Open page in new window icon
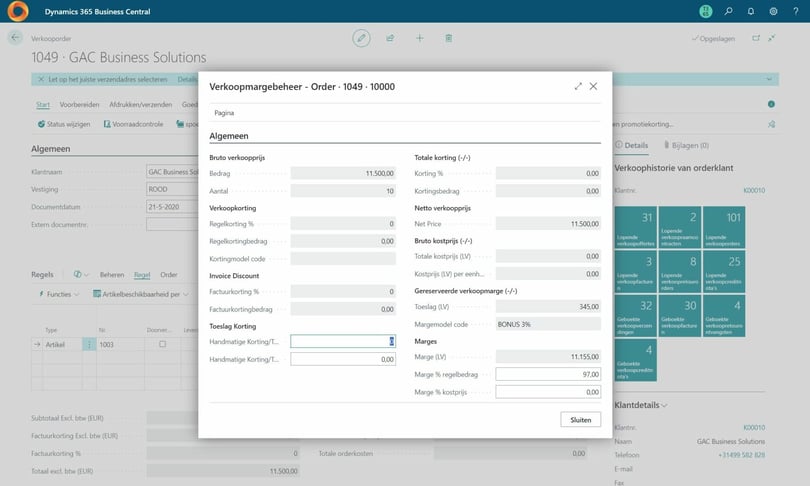This screenshot has height=486, width=810. click(x=756, y=38)
